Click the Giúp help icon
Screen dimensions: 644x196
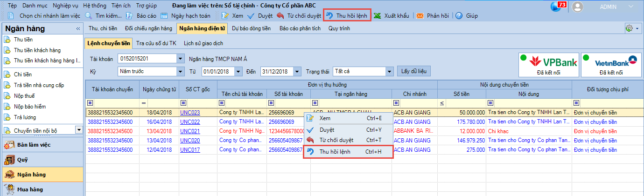[x=459, y=16]
